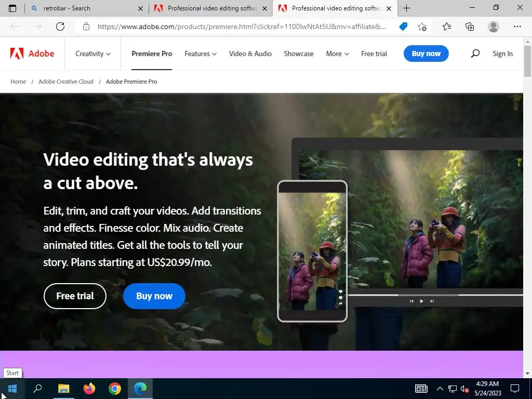The height and width of the screenshot is (399, 532).
Task: Go to Adobe Creative Cloud breadcrumb
Action: [x=66, y=82]
